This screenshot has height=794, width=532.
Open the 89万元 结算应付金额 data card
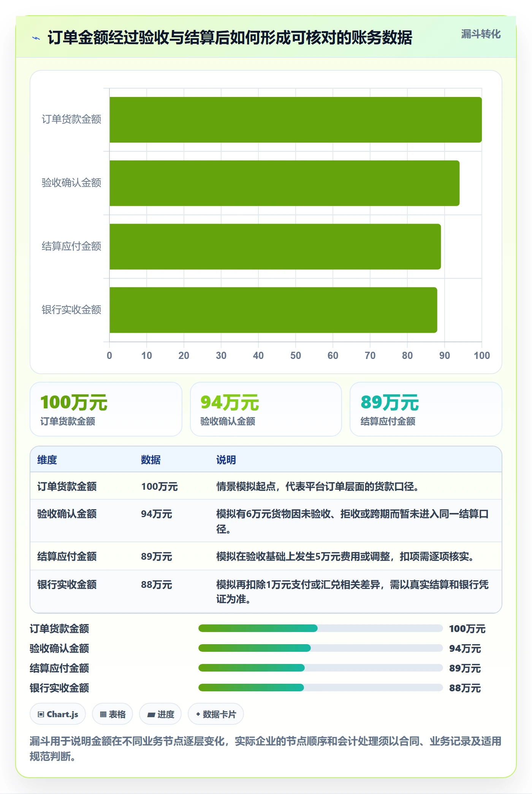point(426,409)
